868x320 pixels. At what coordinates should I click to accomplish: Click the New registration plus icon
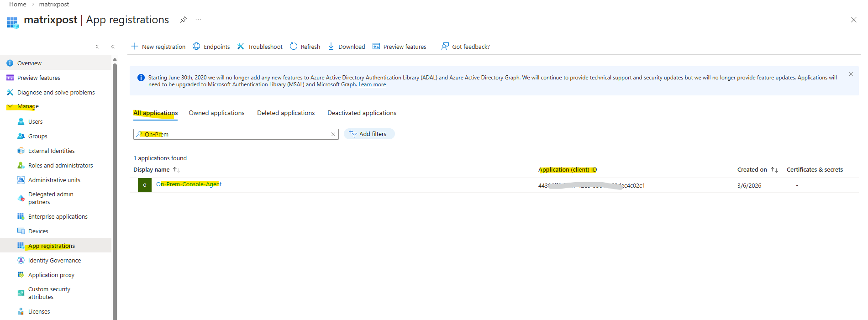(x=135, y=46)
